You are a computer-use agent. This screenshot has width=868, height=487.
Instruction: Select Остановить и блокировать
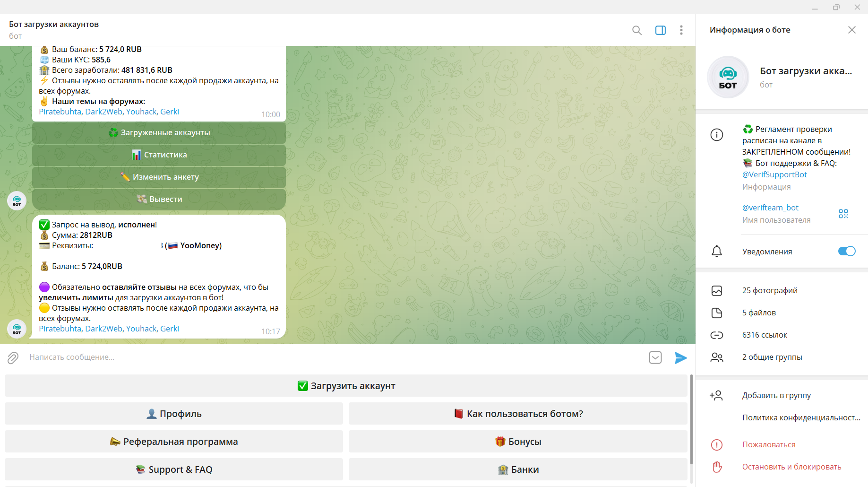tap(791, 467)
